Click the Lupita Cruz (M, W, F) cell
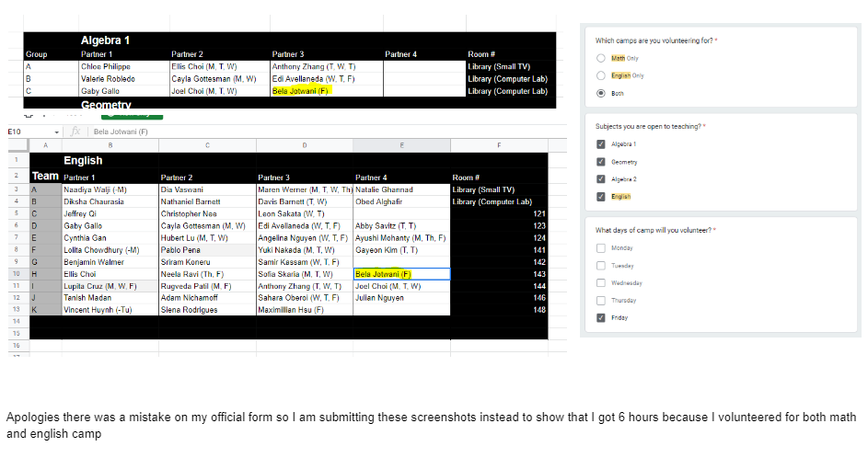Screen dimensions: 868x458 point(110,286)
